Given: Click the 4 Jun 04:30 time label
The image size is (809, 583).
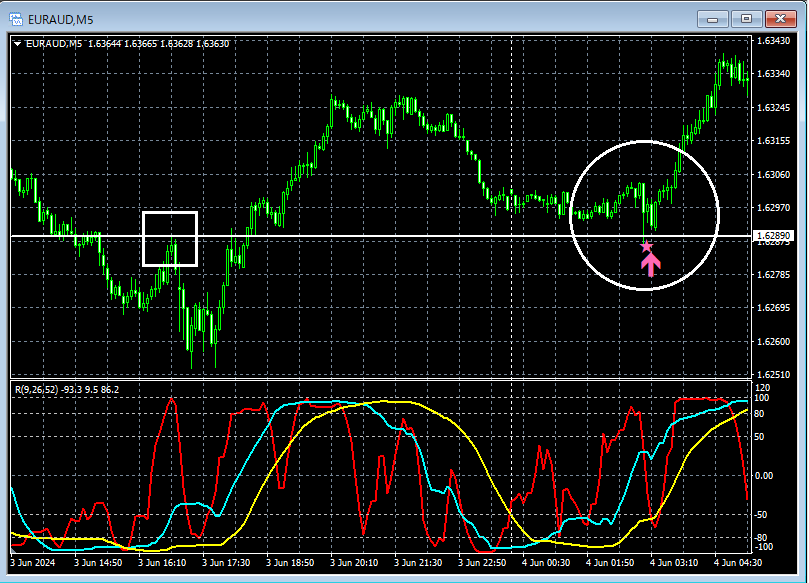Looking at the screenshot, I should [738, 562].
